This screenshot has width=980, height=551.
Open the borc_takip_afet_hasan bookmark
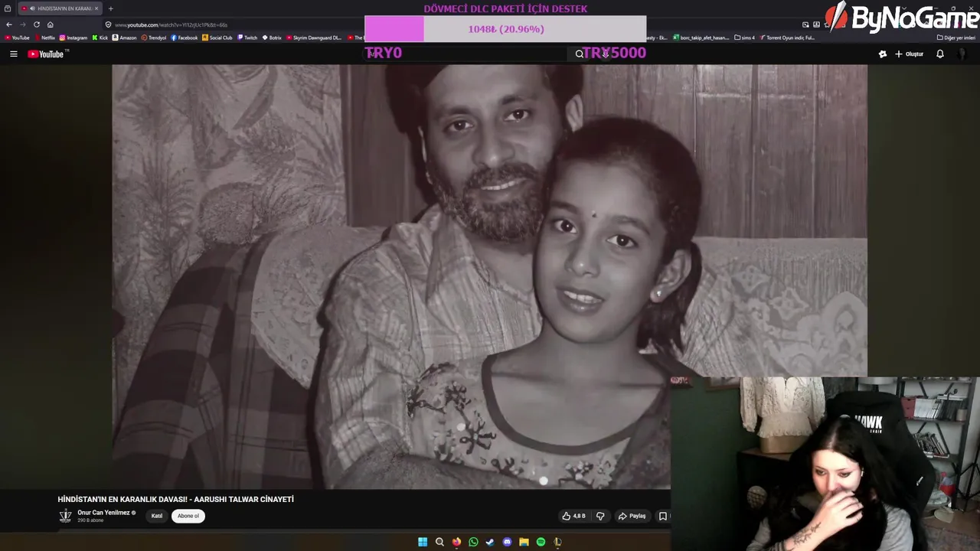(701, 37)
